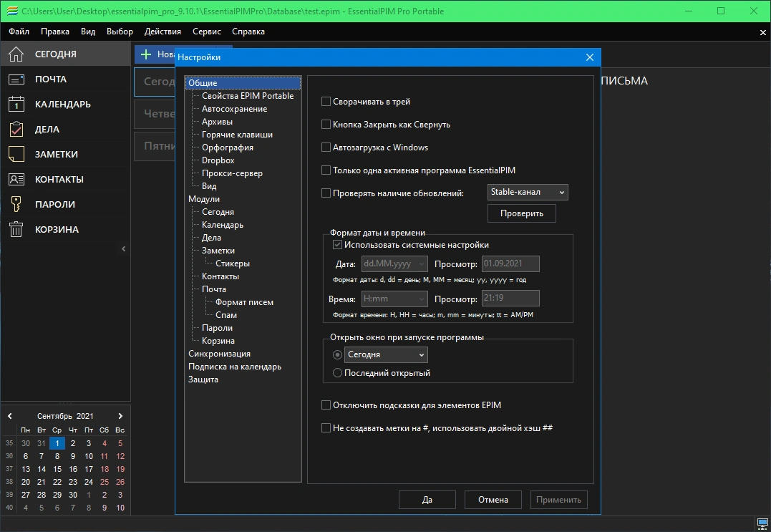Screen dimensions: 771x532
Task: Open the Почта mail envelope icon
Action: pos(16,79)
